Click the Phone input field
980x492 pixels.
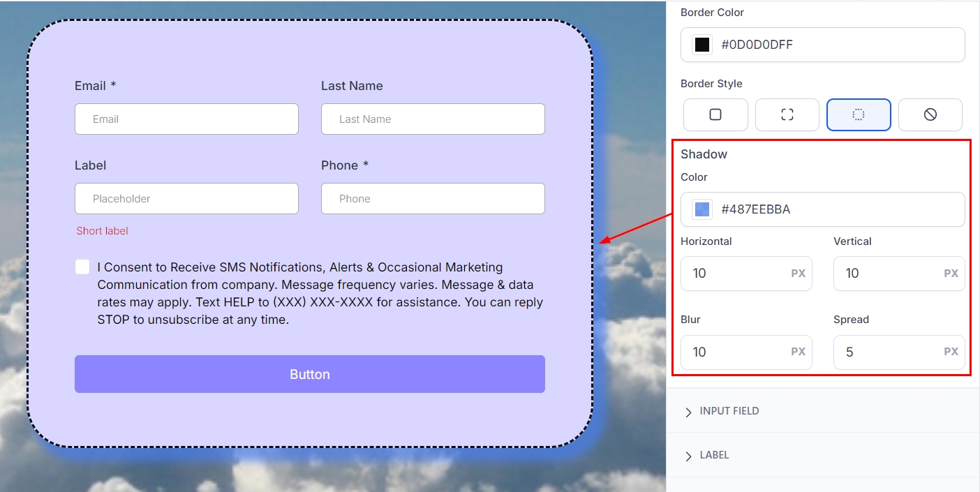click(x=432, y=199)
